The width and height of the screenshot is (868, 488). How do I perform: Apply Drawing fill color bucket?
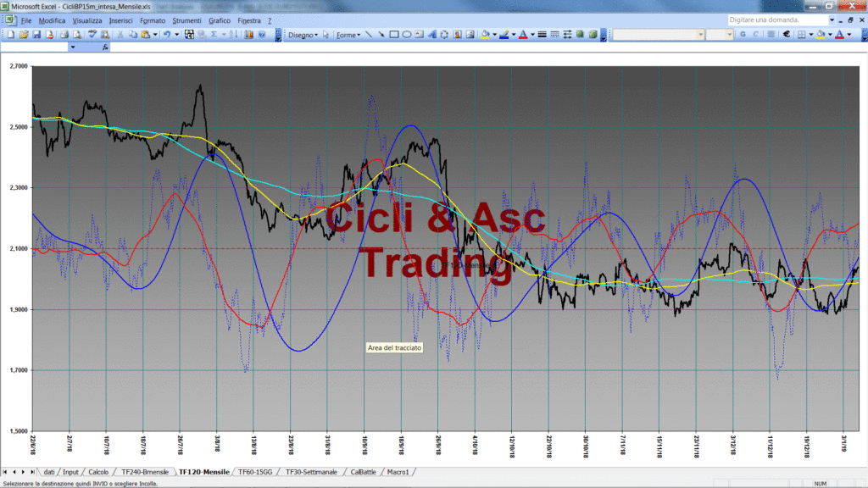(486, 34)
